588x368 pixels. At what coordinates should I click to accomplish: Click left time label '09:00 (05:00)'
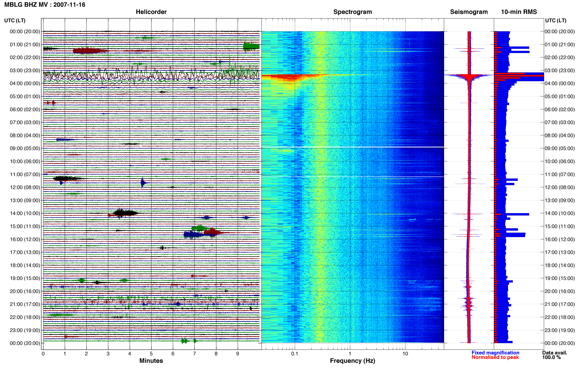pyautogui.click(x=25, y=148)
